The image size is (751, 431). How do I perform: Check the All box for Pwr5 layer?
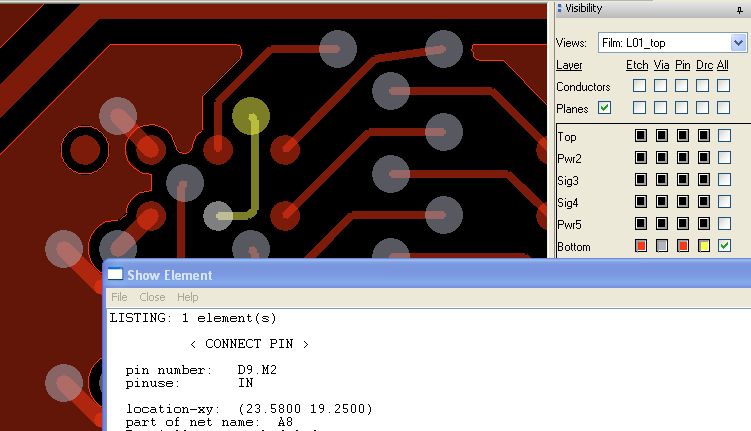725,224
